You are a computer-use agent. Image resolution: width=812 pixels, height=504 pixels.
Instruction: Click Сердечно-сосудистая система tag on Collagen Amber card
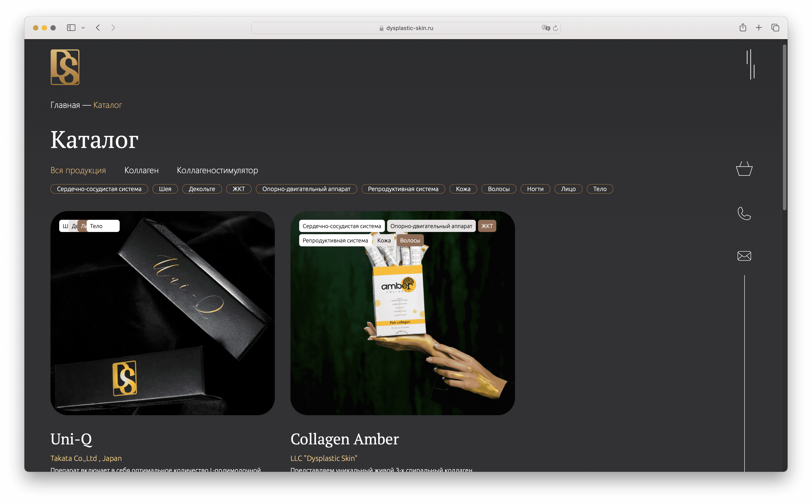click(x=342, y=226)
